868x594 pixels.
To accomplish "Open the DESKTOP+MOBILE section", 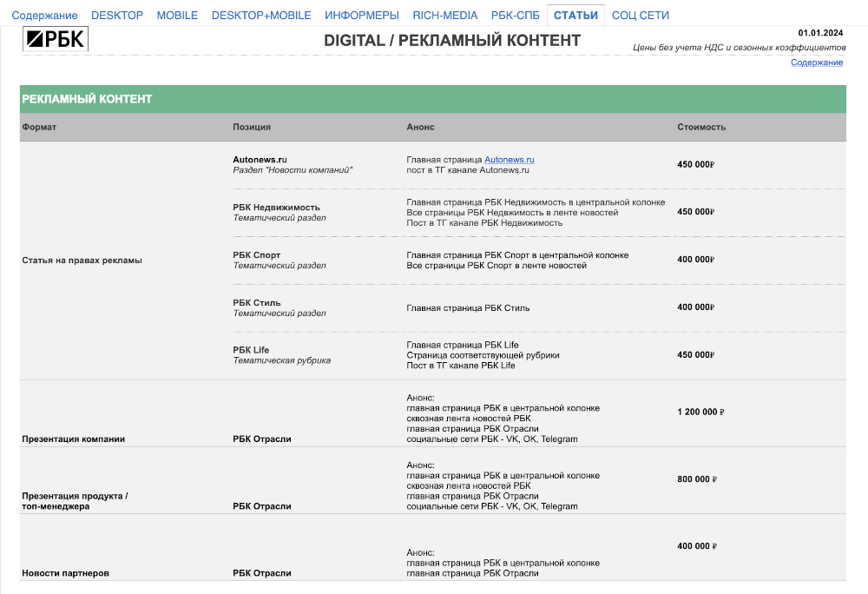I will click(262, 15).
